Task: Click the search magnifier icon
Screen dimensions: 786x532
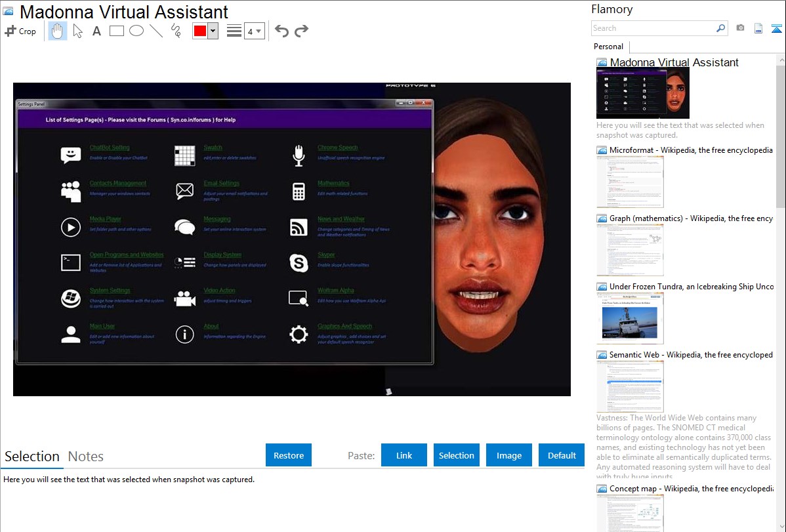Action: click(x=720, y=28)
